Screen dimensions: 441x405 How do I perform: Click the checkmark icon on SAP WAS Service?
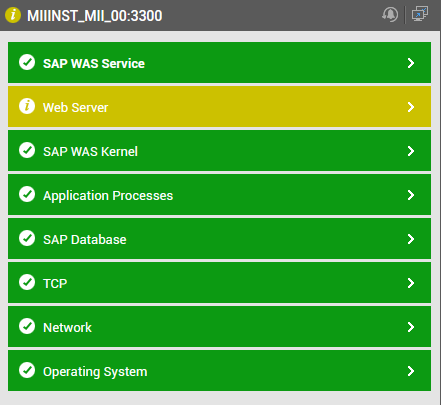tap(27, 62)
